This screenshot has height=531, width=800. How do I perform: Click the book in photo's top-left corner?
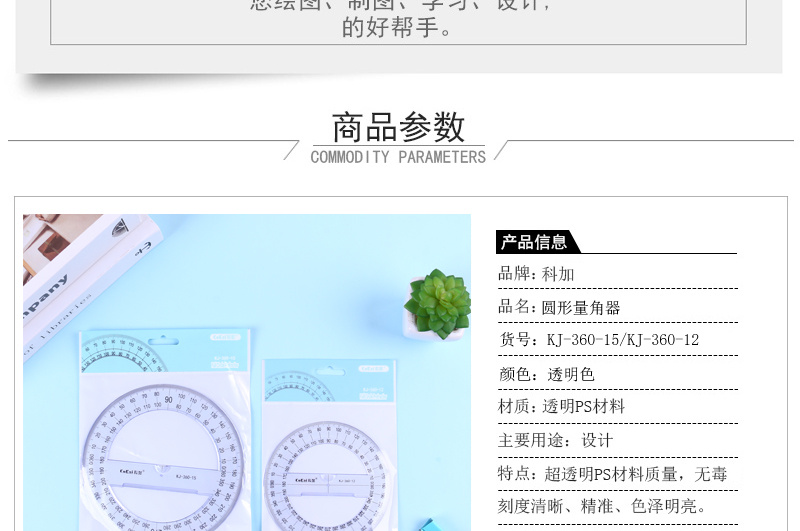pyautogui.click(x=70, y=262)
